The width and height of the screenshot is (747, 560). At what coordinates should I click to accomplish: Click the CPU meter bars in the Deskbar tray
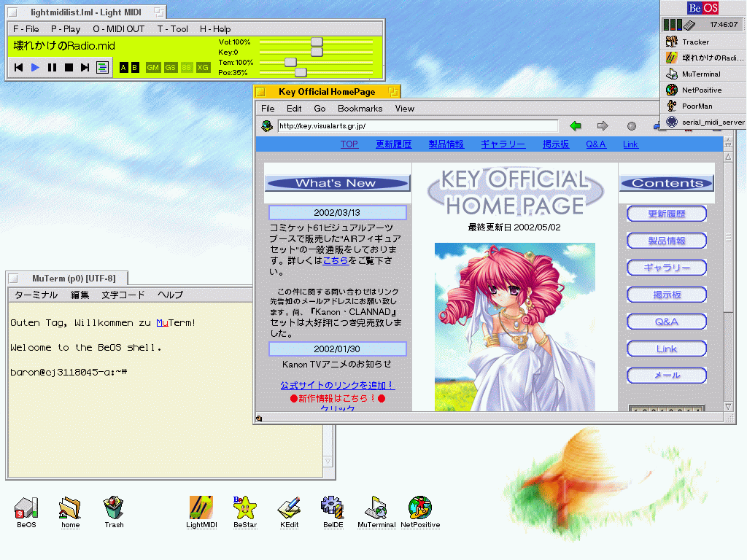(x=673, y=25)
